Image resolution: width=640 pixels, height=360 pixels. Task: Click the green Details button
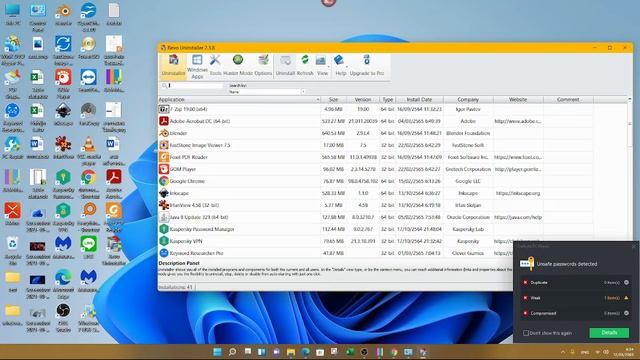pos(609,333)
